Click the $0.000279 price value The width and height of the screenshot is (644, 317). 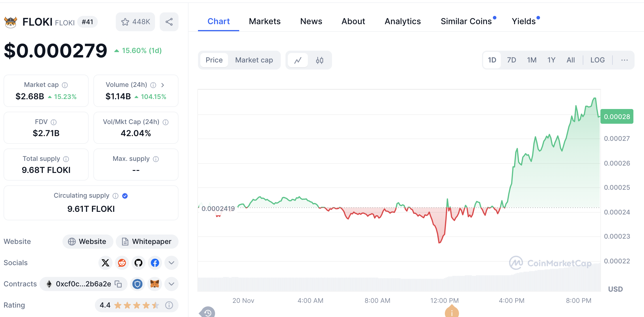pos(56,51)
